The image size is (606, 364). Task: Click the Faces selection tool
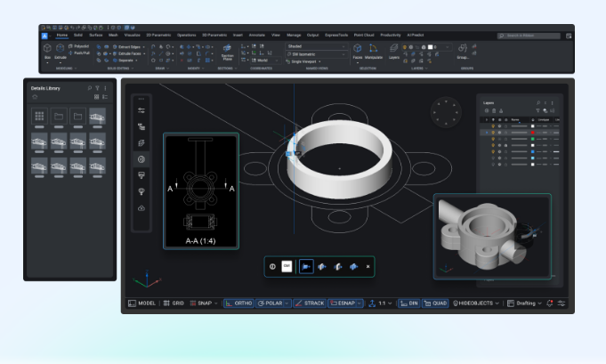[358, 52]
